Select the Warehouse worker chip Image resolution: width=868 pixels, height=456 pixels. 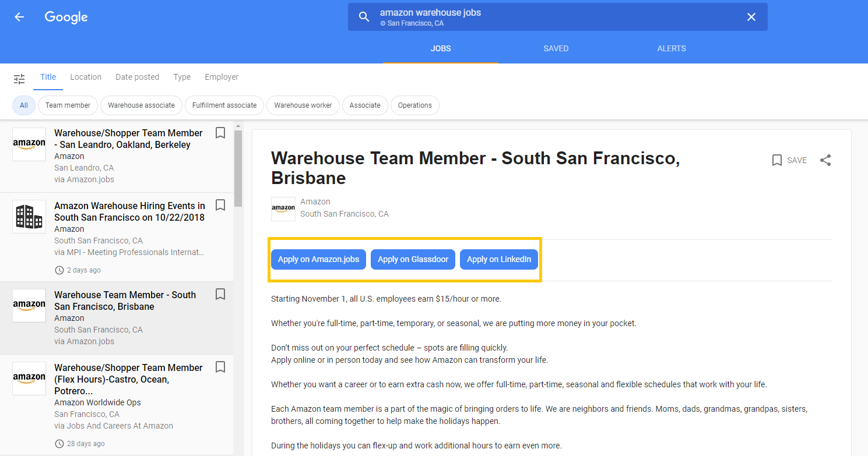tap(303, 105)
